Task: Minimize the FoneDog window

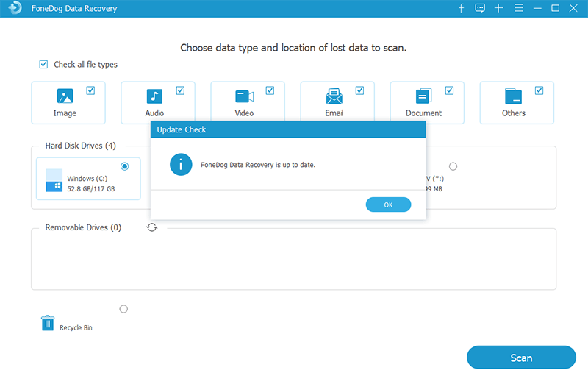Action: tap(537, 8)
